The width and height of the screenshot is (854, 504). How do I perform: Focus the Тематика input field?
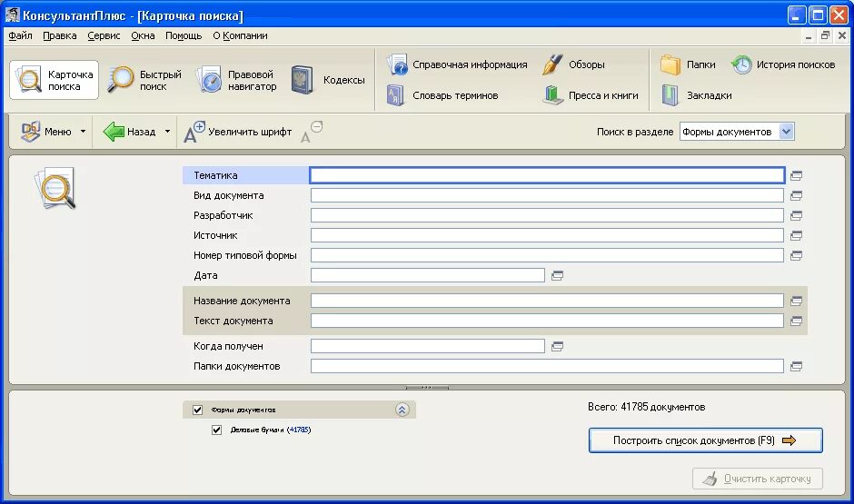pos(547,175)
